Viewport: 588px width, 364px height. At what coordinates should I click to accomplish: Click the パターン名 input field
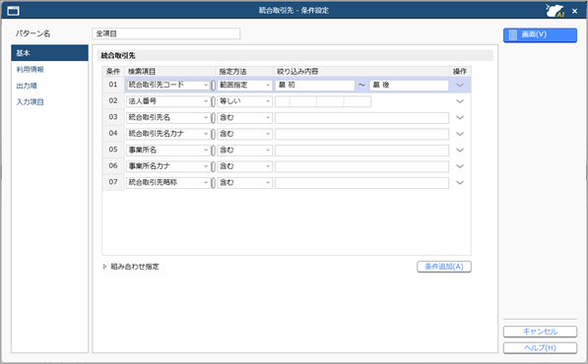(165, 33)
